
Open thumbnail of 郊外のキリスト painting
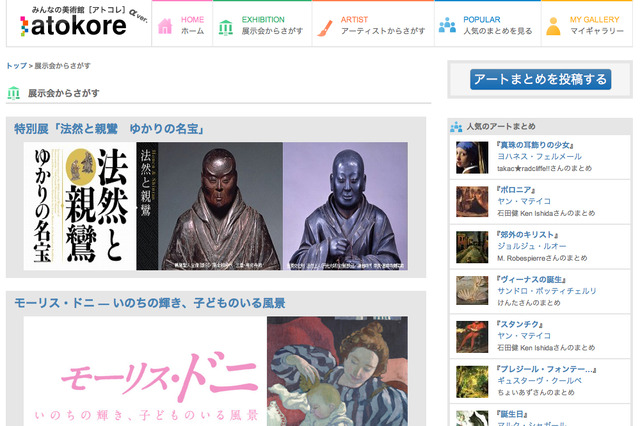pos(472,247)
